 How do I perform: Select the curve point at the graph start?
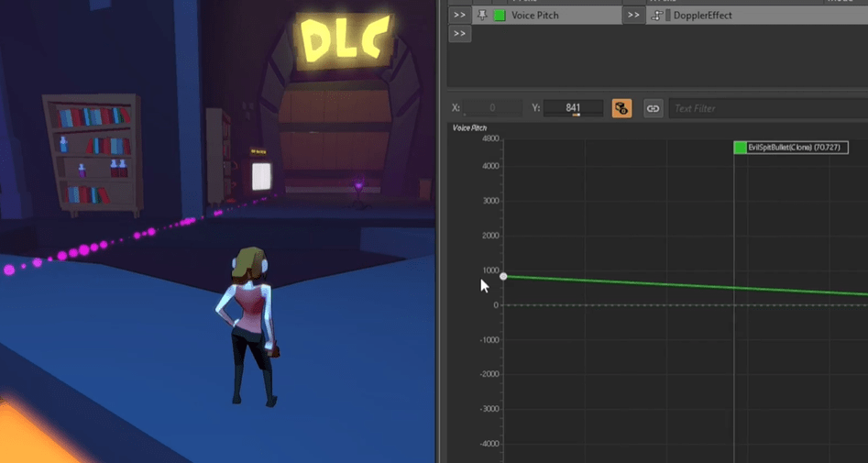503,276
